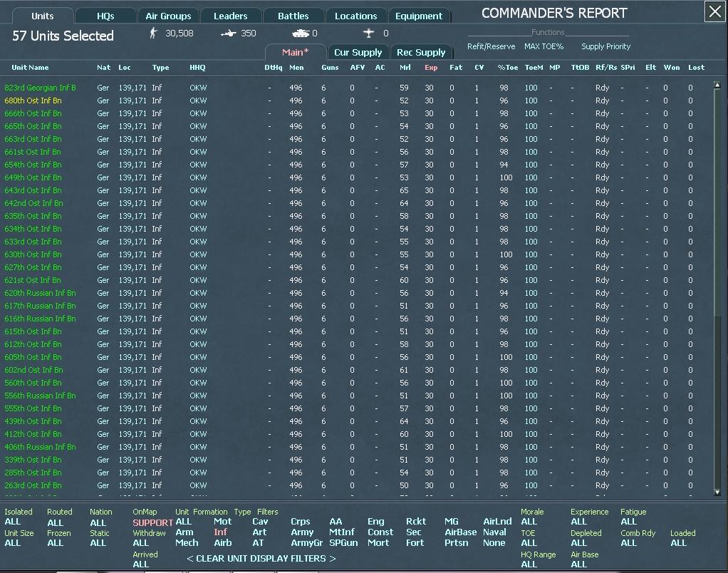Switch to Cur Supply view
Viewport: 728px width, 573px height.
click(358, 53)
